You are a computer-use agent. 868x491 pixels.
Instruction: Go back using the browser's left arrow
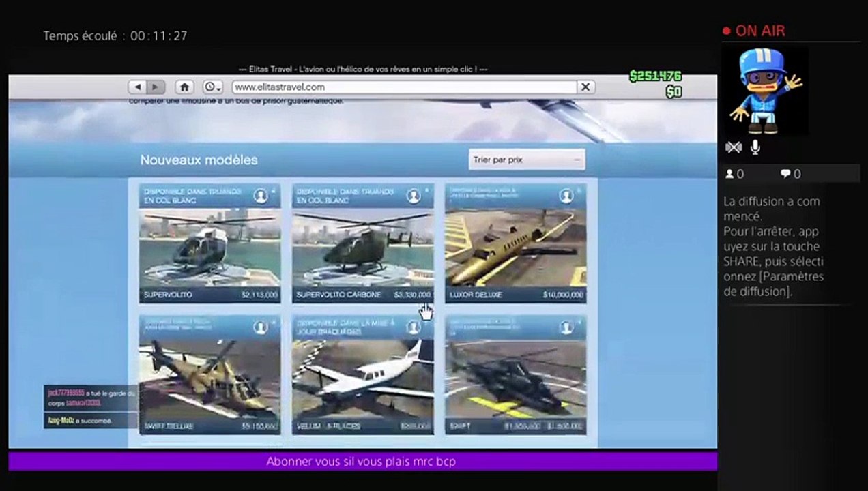[138, 87]
